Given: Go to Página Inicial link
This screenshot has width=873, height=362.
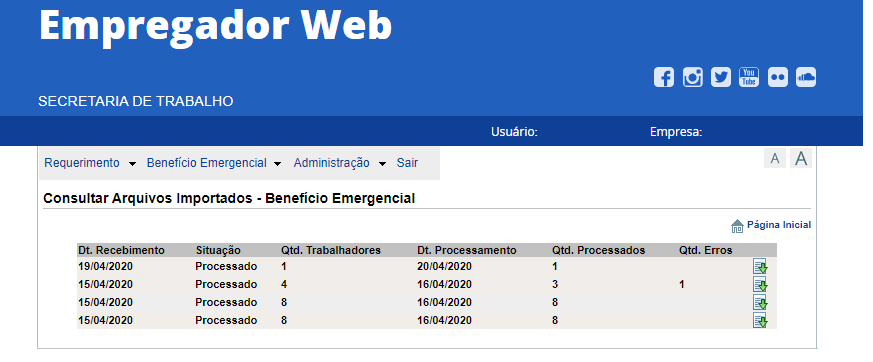Looking at the screenshot, I should tap(779, 225).
